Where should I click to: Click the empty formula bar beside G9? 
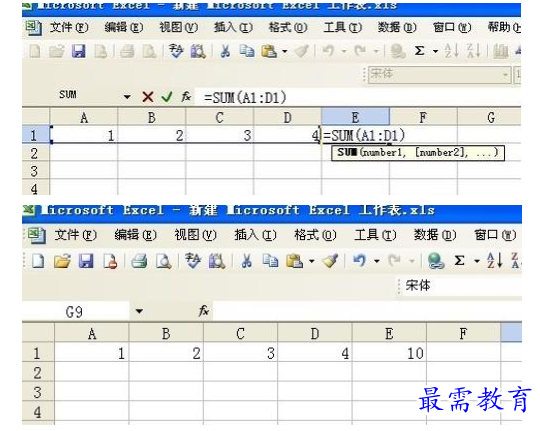367,311
